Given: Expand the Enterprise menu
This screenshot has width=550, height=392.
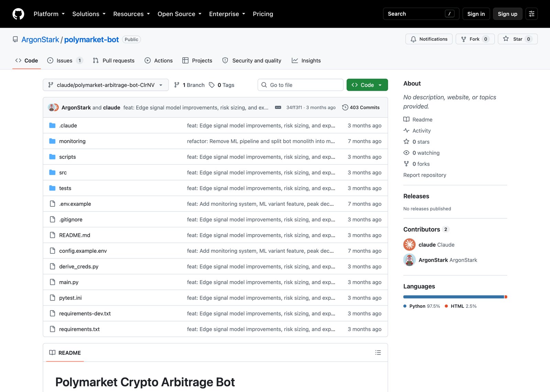Looking at the screenshot, I should pos(227,14).
